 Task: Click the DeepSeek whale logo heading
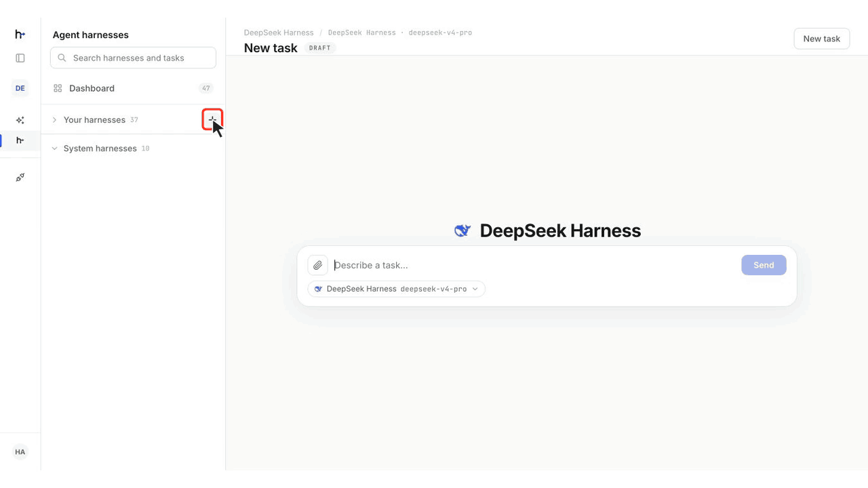coord(462,231)
